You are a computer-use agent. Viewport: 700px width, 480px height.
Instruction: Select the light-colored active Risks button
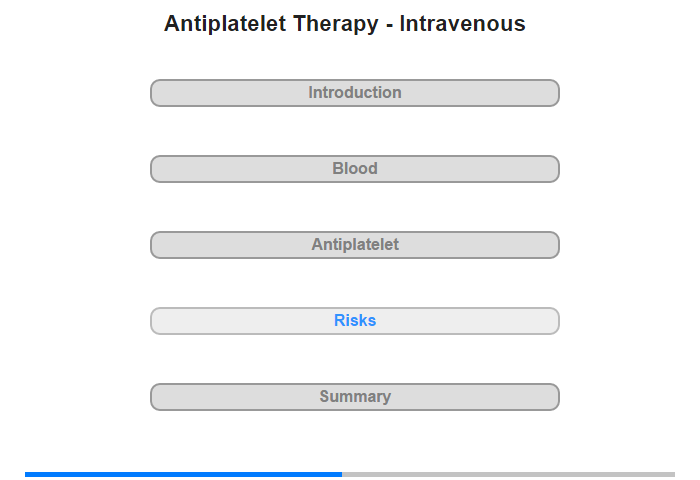click(354, 321)
